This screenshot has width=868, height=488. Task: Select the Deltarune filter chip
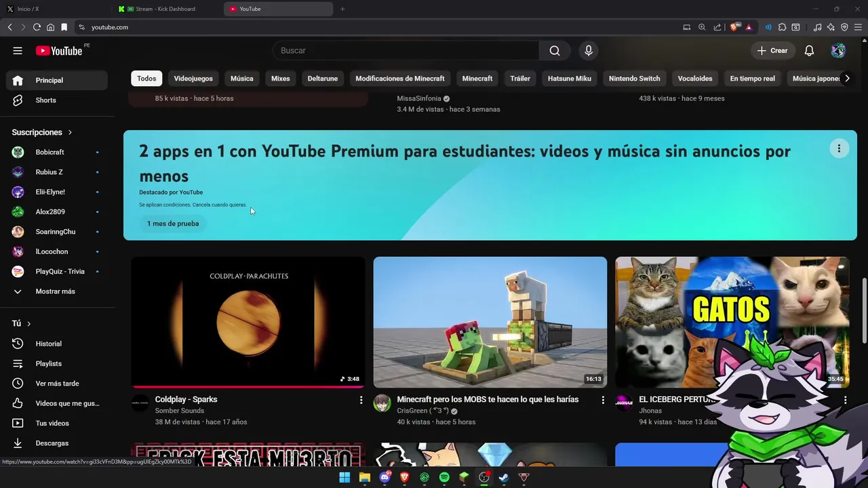323,79
